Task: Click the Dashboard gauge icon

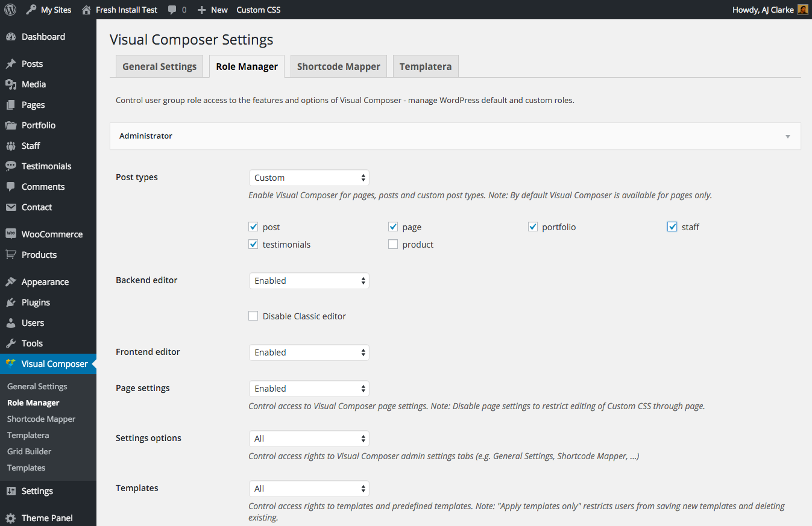Action: (x=11, y=37)
